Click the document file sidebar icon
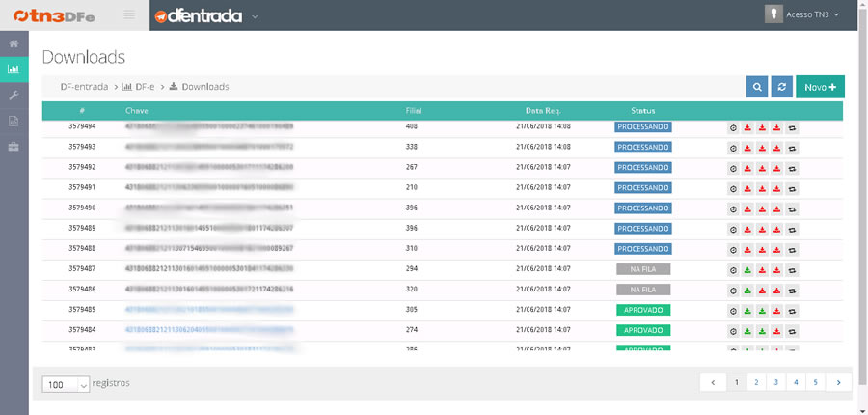This screenshot has height=415, width=868. tap(14, 121)
